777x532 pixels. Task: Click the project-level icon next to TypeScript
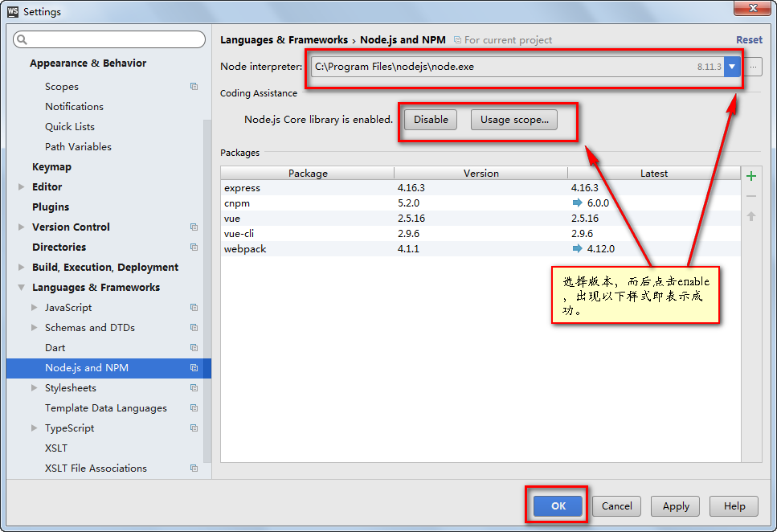194,428
